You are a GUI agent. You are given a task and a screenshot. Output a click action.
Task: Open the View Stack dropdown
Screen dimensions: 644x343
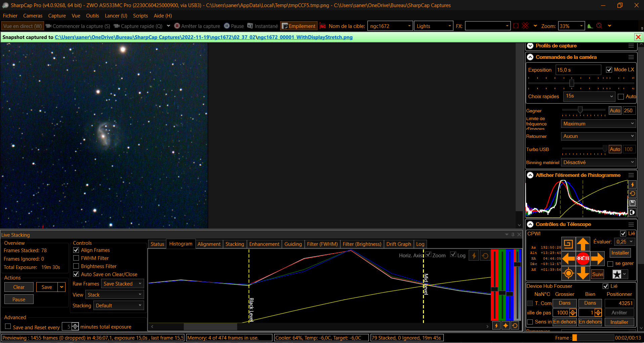[115, 295]
